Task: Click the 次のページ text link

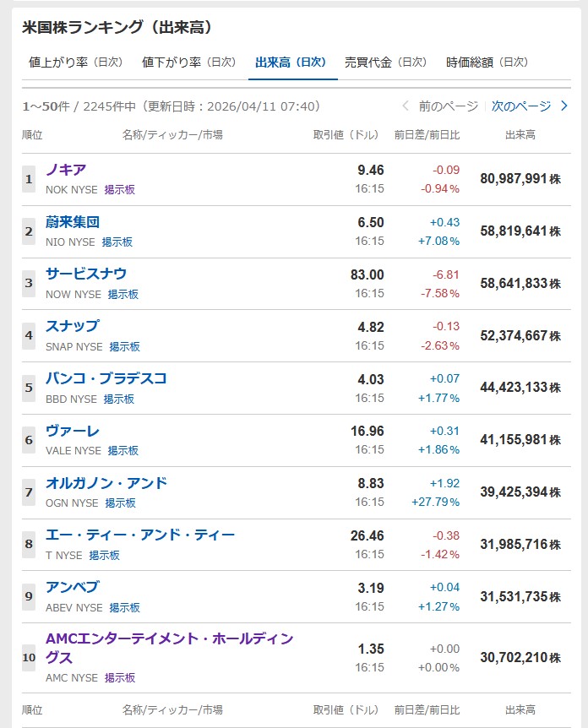Action: point(520,106)
